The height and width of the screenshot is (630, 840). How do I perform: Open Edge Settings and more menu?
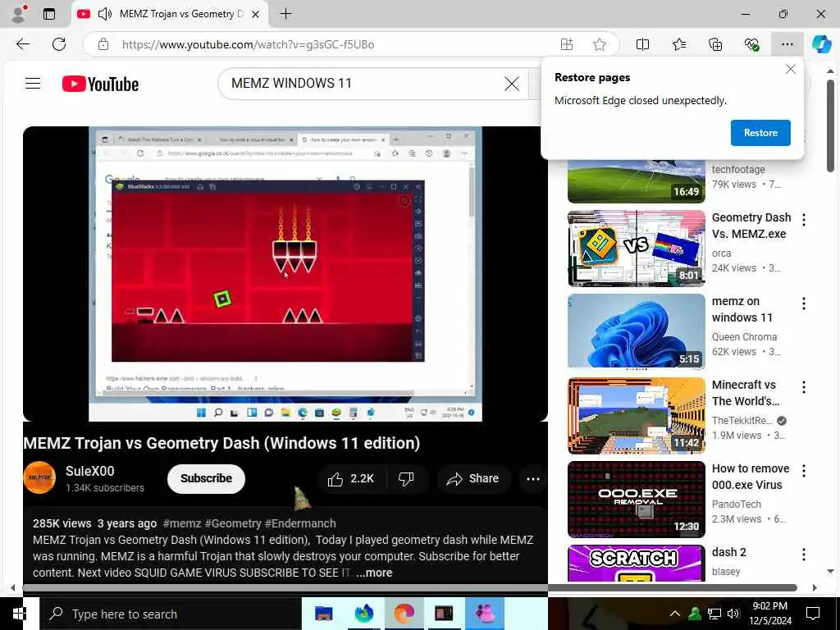pos(787,44)
